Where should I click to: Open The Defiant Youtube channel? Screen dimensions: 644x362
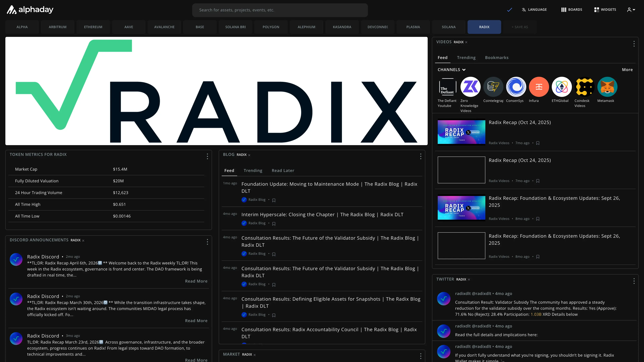coord(447,87)
